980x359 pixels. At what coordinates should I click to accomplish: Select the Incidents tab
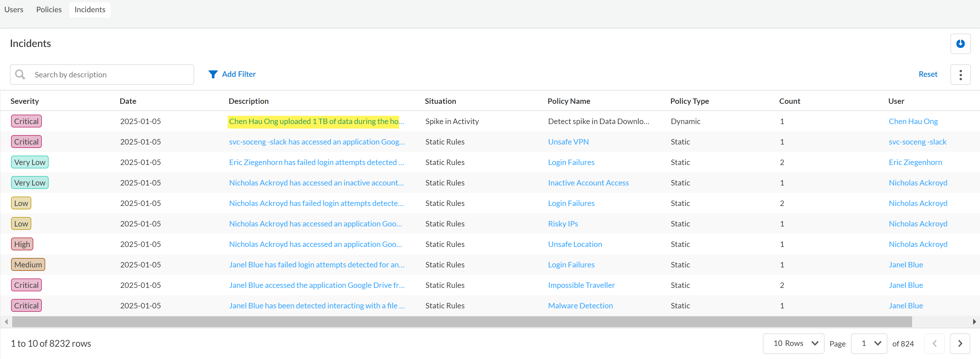(x=90, y=9)
